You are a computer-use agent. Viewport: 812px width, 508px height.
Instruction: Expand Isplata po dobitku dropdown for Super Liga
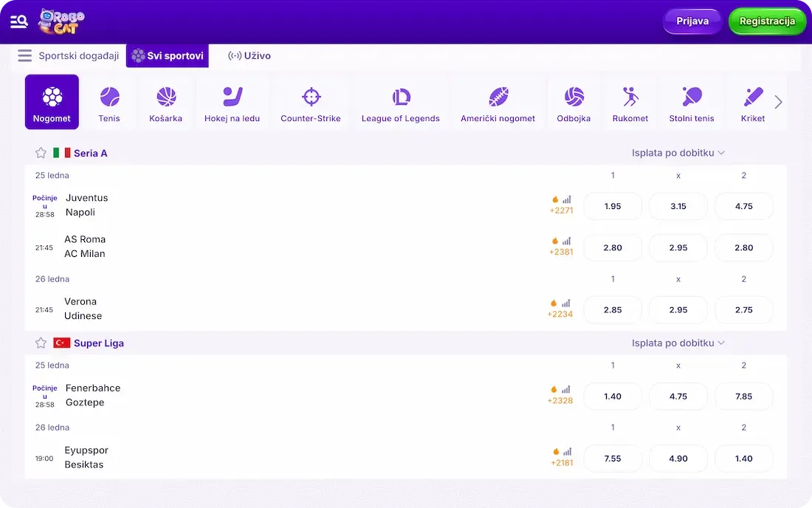click(x=678, y=343)
